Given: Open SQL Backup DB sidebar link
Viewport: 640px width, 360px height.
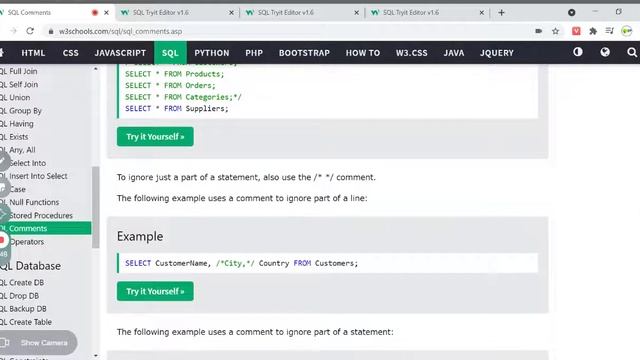Looking at the screenshot, I should (23, 309).
